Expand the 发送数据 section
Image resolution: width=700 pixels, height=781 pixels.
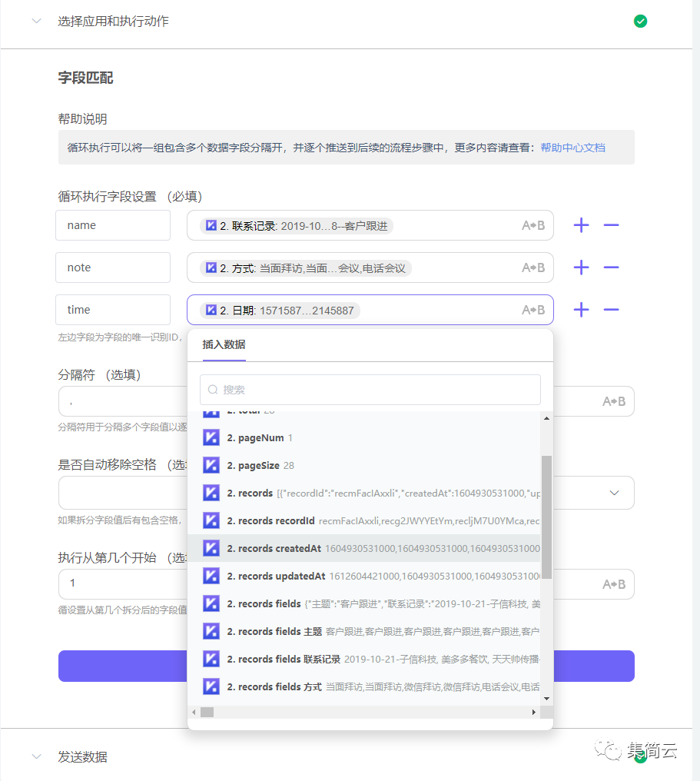36,756
